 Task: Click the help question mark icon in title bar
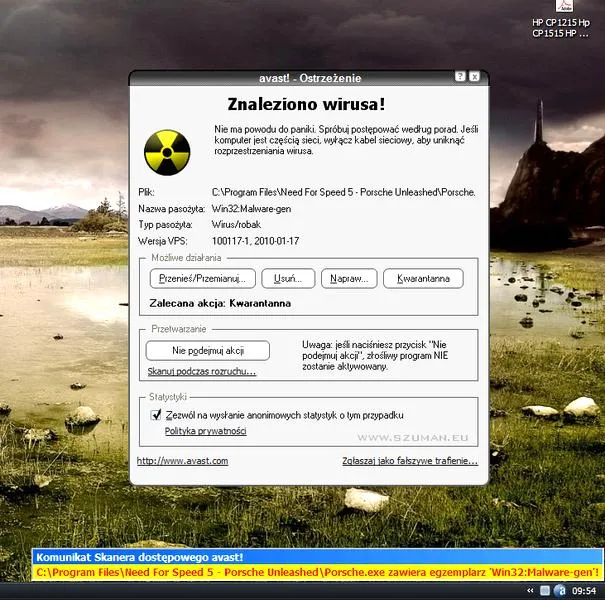(460, 76)
